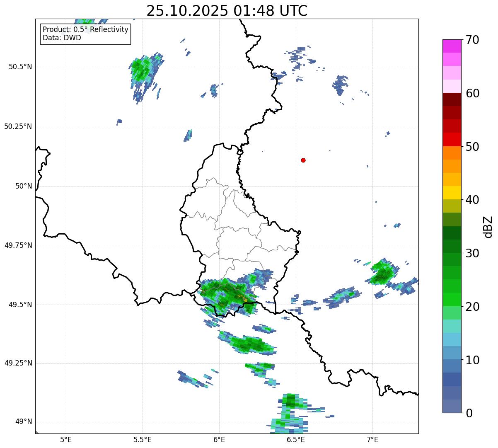The width and height of the screenshot is (498, 448).
Task: Click the green radar echo near 50.5°N 5.5°E
Action: pos(143,71)
